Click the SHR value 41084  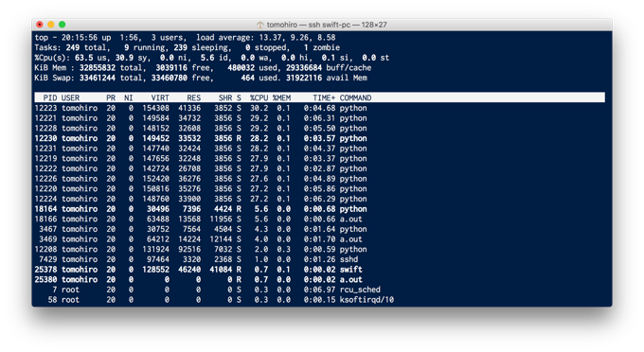point(221,269)
